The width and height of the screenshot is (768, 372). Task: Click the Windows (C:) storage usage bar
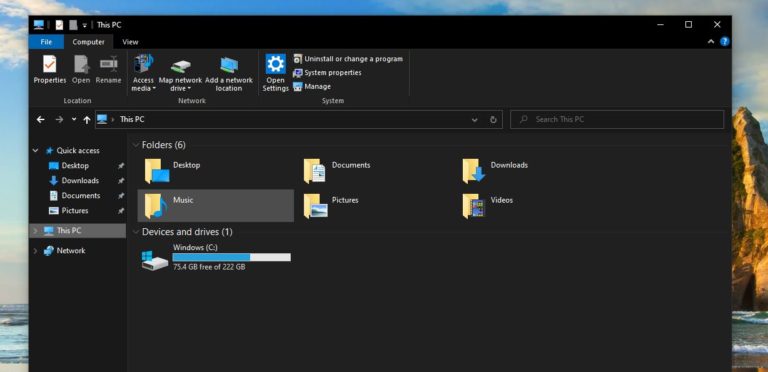tap(231, 257)
